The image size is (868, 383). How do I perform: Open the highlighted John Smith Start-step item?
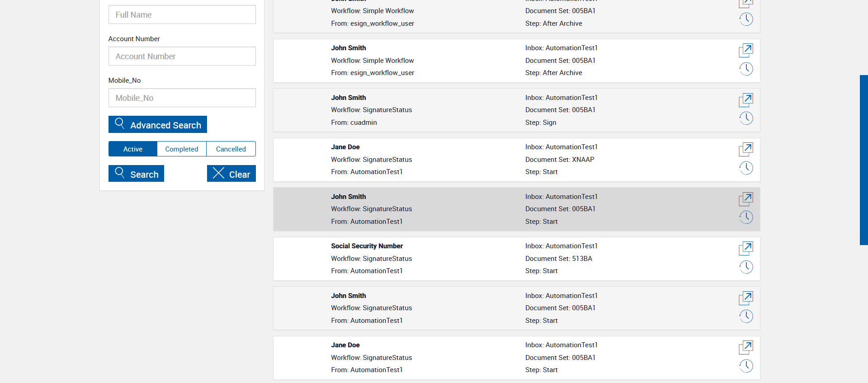[746, 199]
